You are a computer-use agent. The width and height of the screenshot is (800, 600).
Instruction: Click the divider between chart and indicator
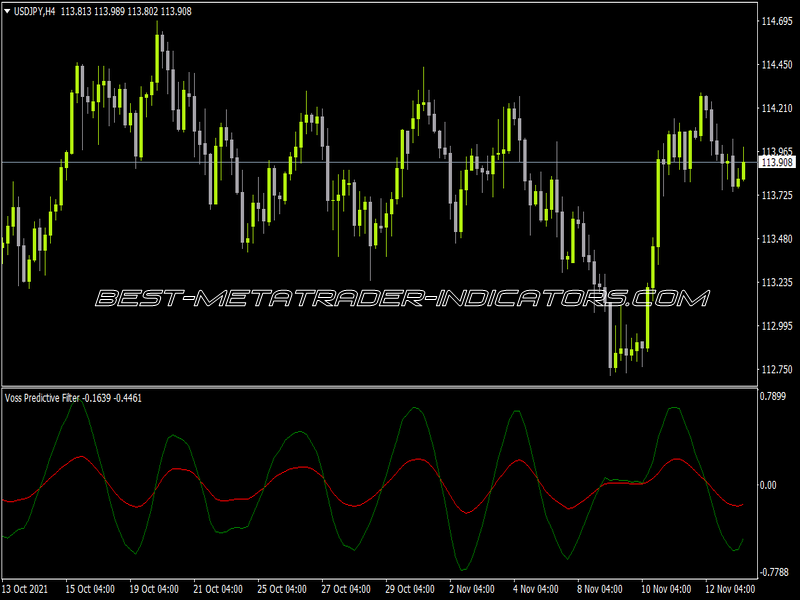(380, 387)
